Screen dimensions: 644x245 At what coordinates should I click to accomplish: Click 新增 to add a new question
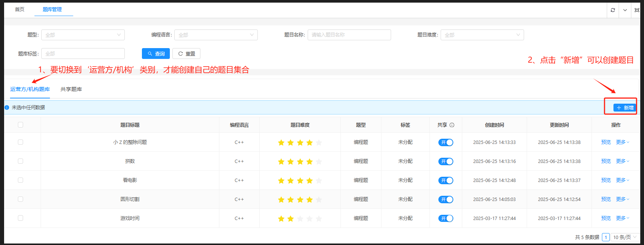pyautogui.click(x=625, y=108)
